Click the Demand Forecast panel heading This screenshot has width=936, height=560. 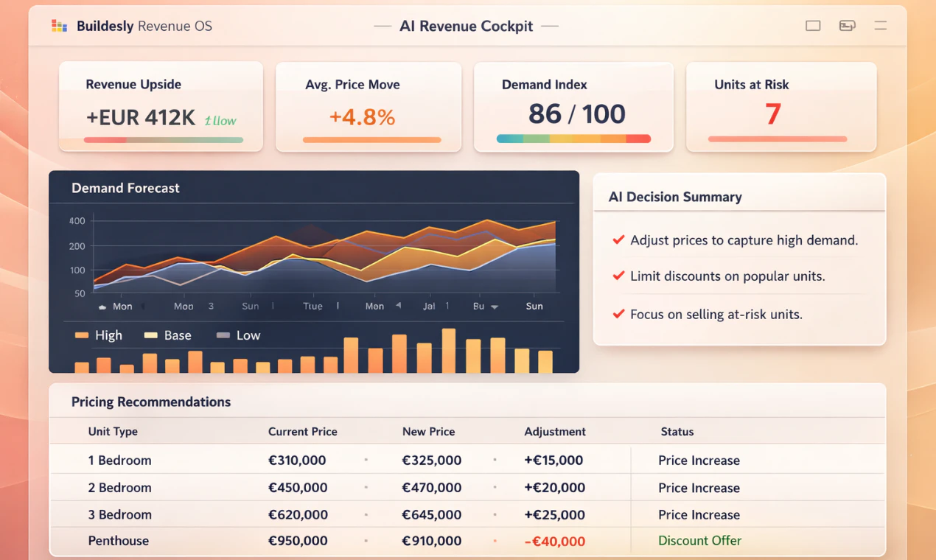click(125, 188)
